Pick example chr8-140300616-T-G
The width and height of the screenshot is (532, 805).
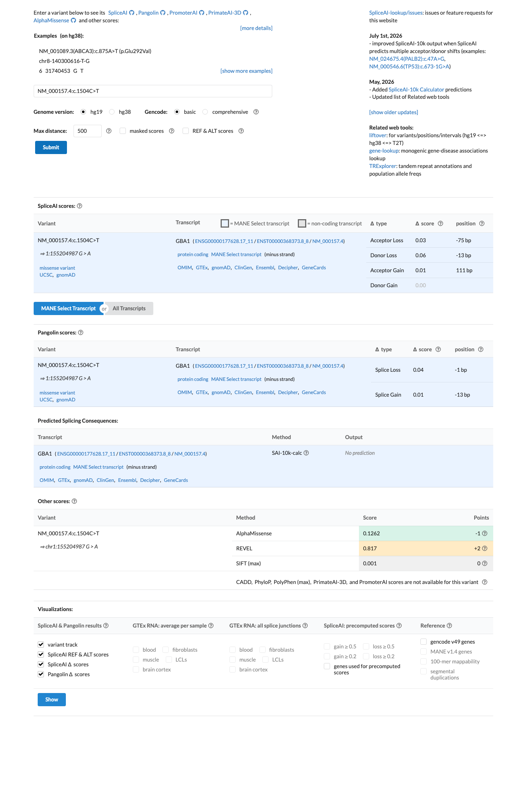pos(64,61)
